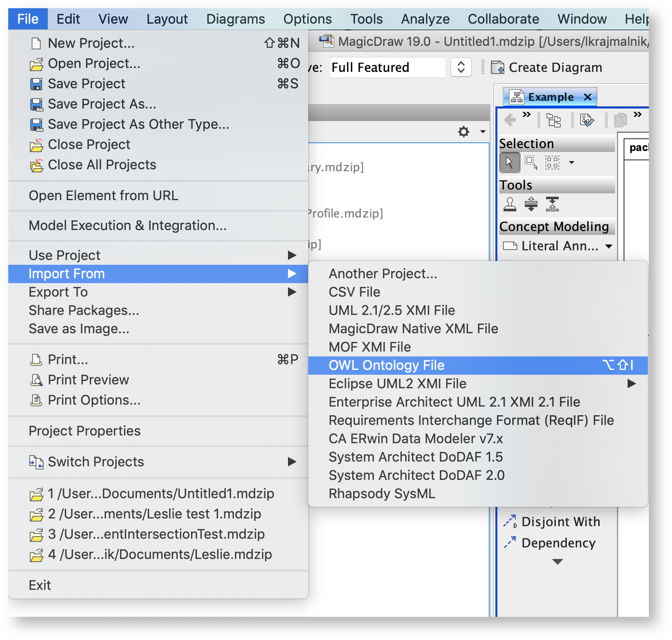Open the Literal Annotation dropdown arrow

pyautogui.click(x=609, y=246)
